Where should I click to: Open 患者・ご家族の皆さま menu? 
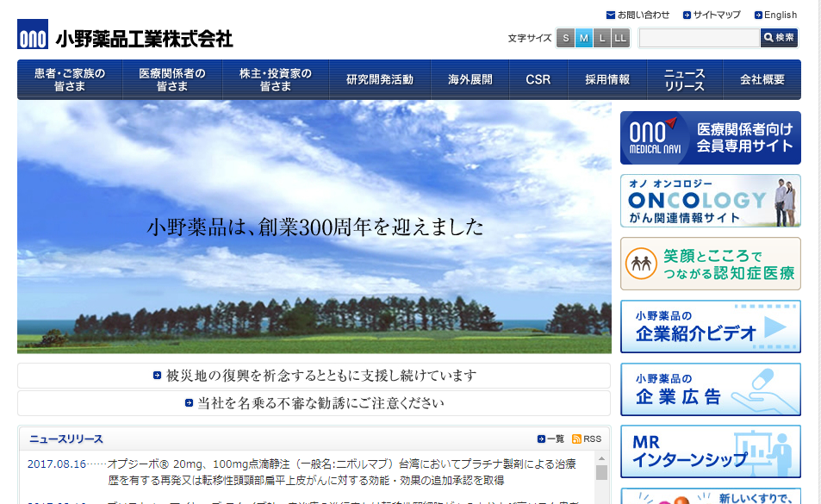pos(70,79)
